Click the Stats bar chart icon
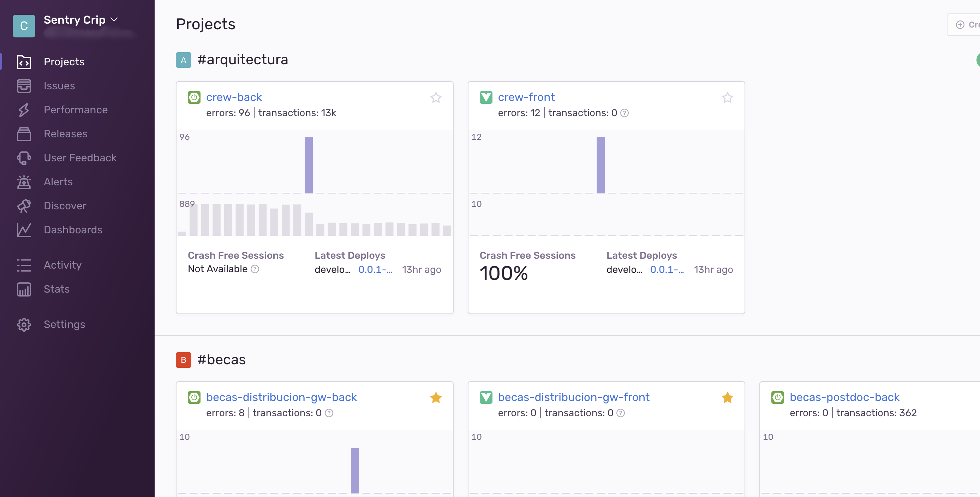This screenshot has height=497, width=980. (24, 289)
